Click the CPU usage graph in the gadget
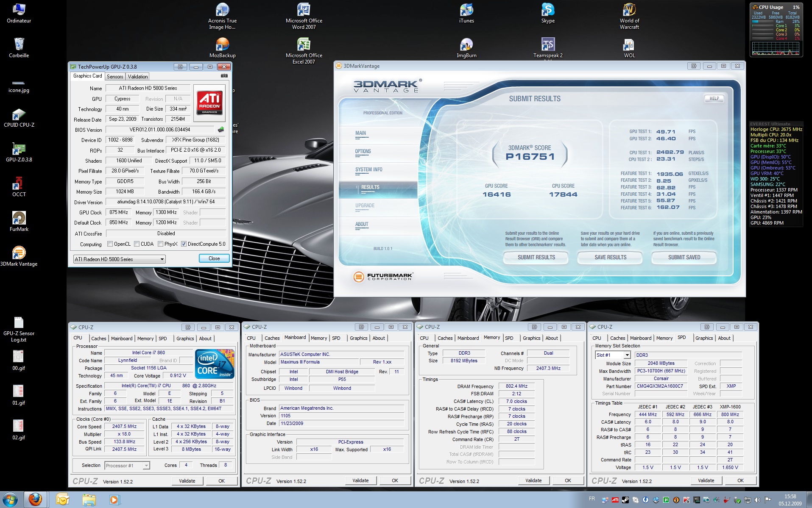Viewport: 812px width, 508px height. [776, 49]
